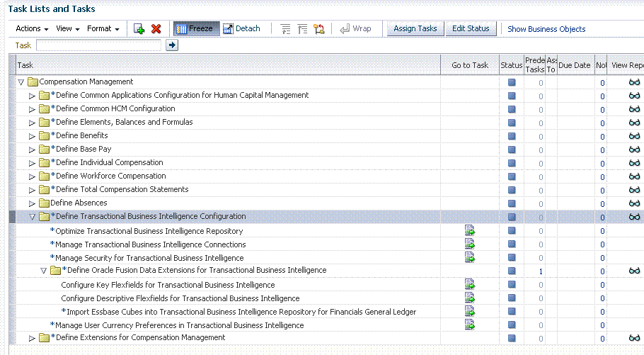The width and height of the screenshot is (644, 355).
Task: Expand the Define Base Pay folder
Action: pyautogui.click(x=32, y=150)
